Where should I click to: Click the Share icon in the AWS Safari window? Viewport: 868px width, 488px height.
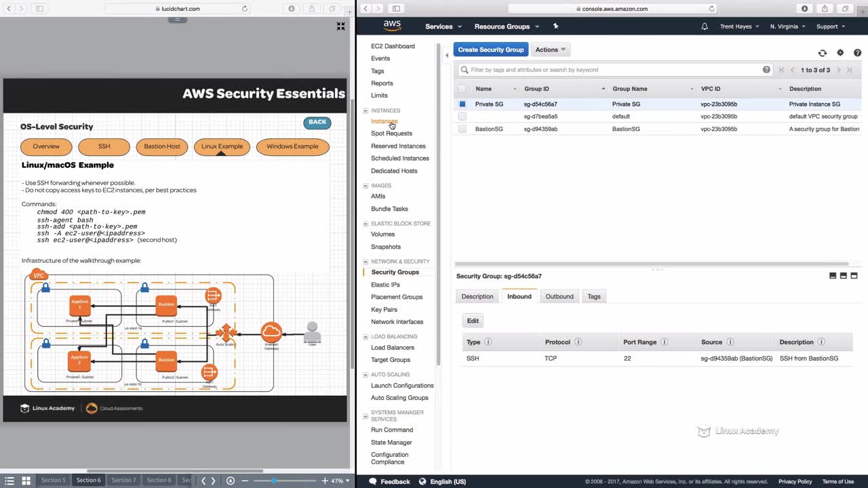pyautogui.click(x=825, y=9)
